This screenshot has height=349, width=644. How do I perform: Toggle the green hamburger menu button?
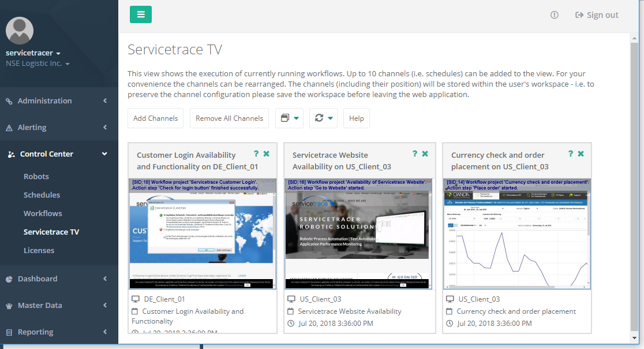coord(141,14)
